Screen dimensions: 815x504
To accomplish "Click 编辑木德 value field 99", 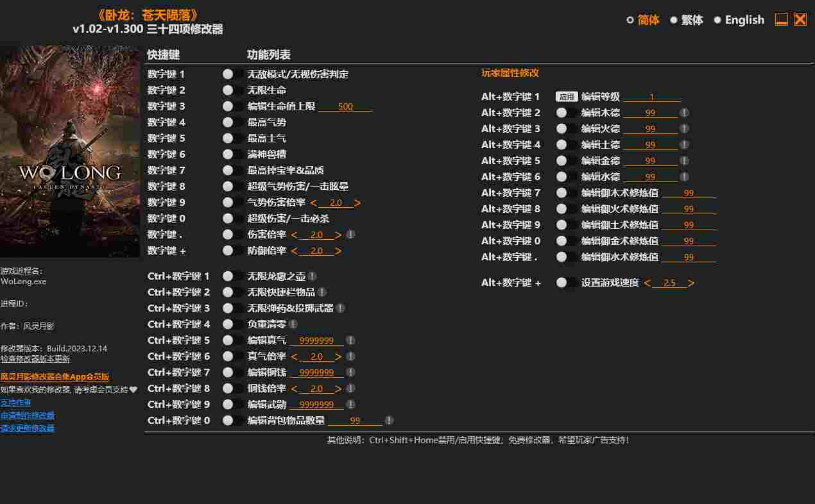I will 650,113.
